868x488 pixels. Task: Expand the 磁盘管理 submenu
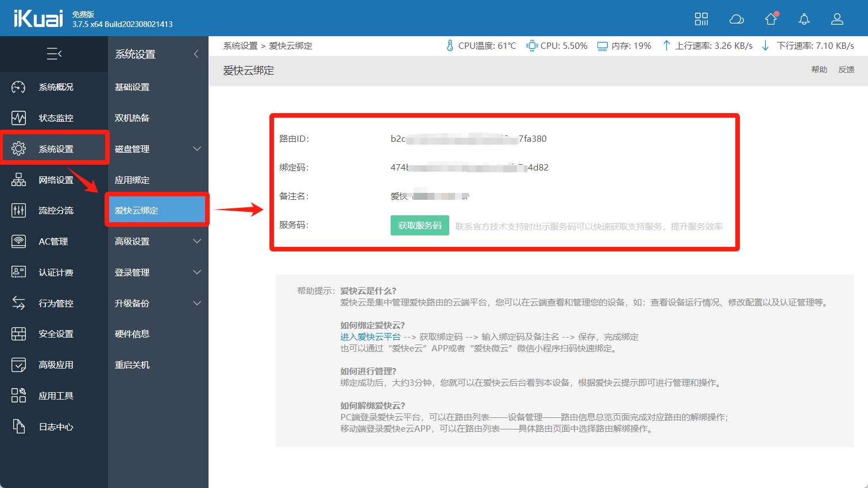tap(197, 149)
